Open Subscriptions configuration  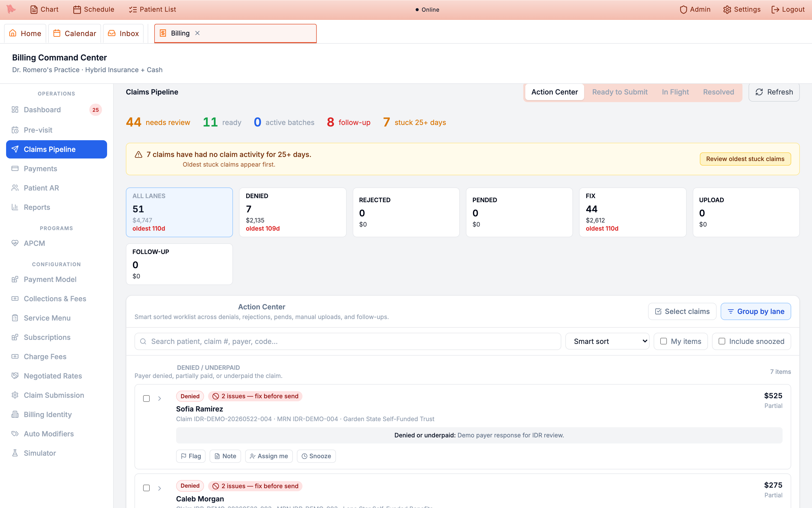(x=56, y=337)
